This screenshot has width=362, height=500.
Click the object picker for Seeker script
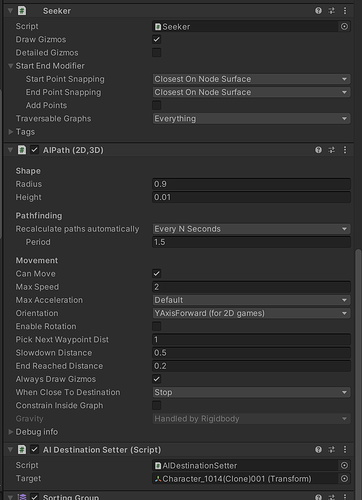point(344,26)
